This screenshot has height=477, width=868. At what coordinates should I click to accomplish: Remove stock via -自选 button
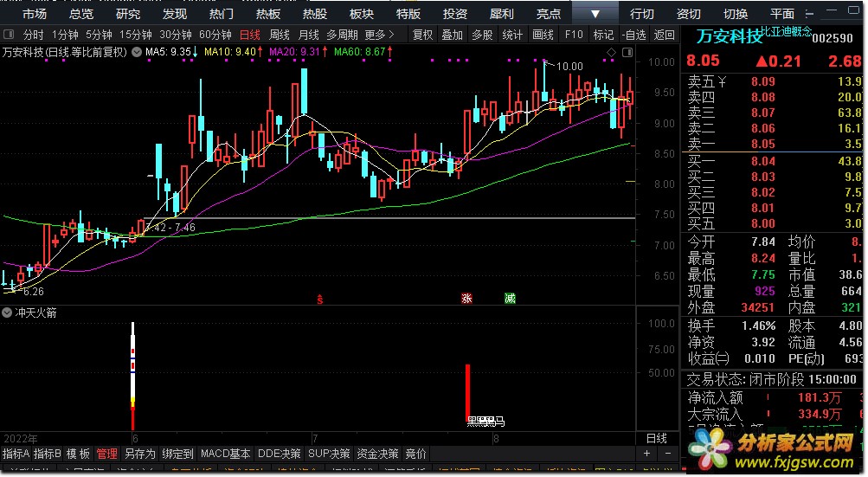[633, 35]
